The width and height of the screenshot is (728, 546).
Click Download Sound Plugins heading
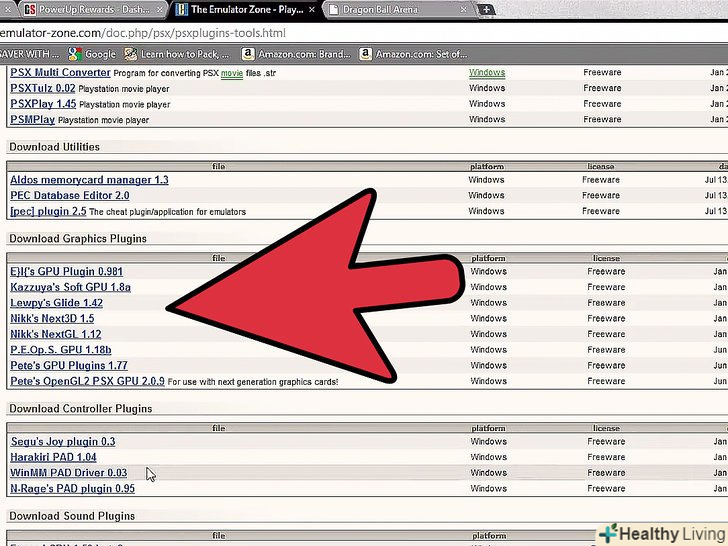pyautogui.click(x=72, y=516)
